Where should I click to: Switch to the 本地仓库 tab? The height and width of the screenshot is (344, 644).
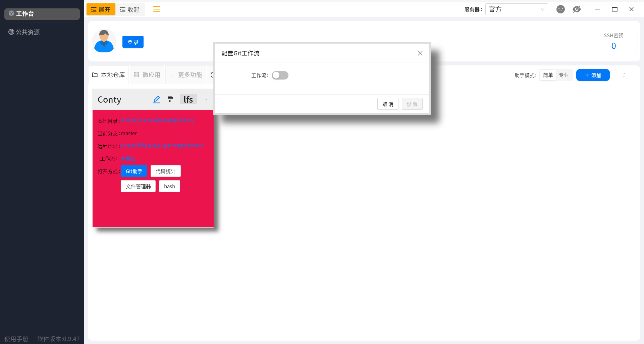click(x=109, y=75)
